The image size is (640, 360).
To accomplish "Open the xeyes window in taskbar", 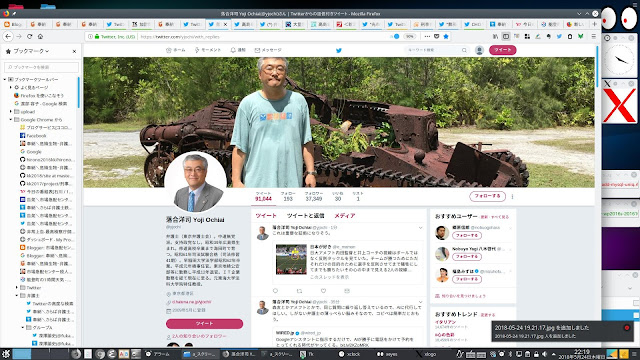I will (x=387, y=354).
